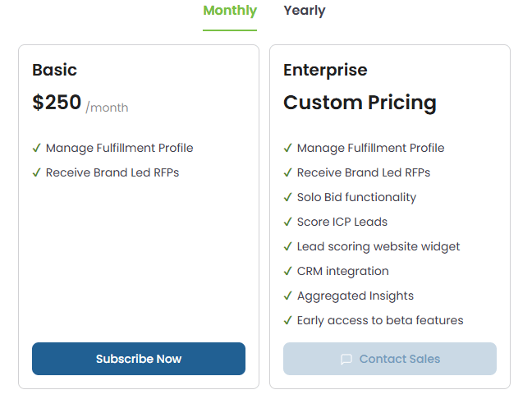The height and width of the screenshot is (399, 532).
Task: Select the Basic plan heading
Action: click(x=54, y=71)
